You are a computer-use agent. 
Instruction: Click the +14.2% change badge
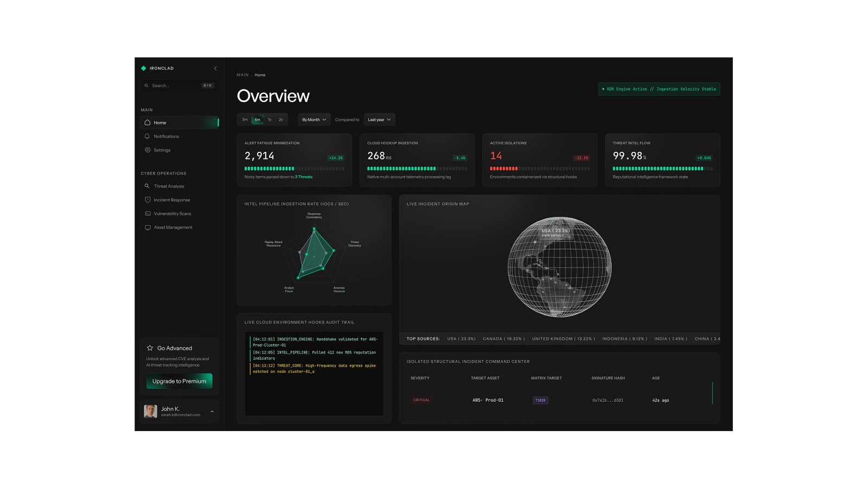point(336,158)
